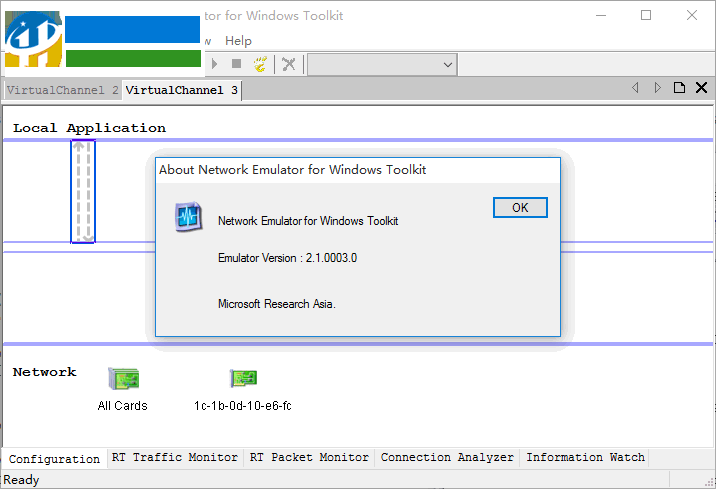
Task: Switch to Information Watch tab
Action: 585,457
